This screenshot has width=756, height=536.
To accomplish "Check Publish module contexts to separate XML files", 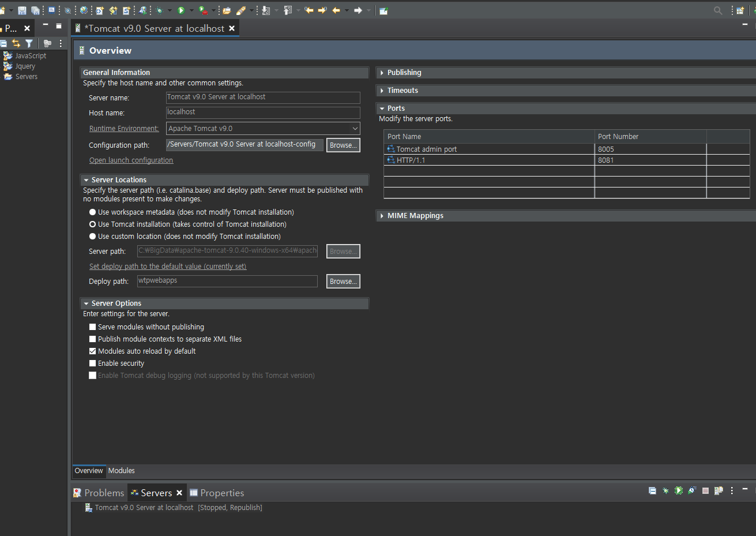I will click(92, 339).
